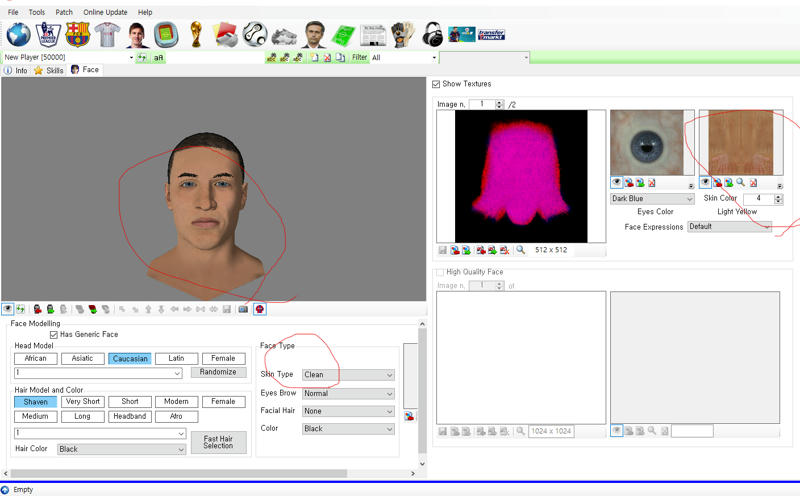
Task: Open the Facial Hair None dropdown
Action: [x=348, y=411]
